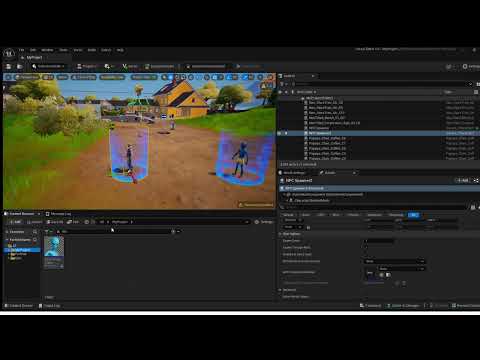Select the highlighted project folder in the tree
The width and height of the screenshot is (480, 360).
(23, 250)
